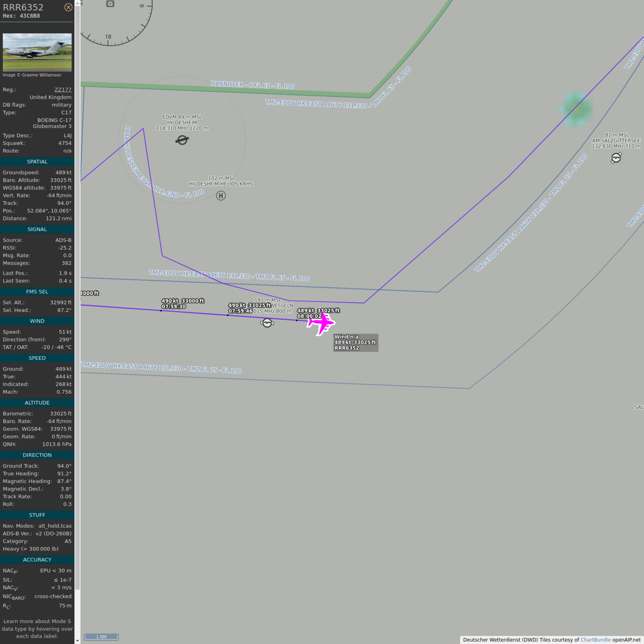The width and height of the screenshot is (644, 644).
Task: Click the C-17 aircraft photo thumbnail
Action: tap(37, 52)
